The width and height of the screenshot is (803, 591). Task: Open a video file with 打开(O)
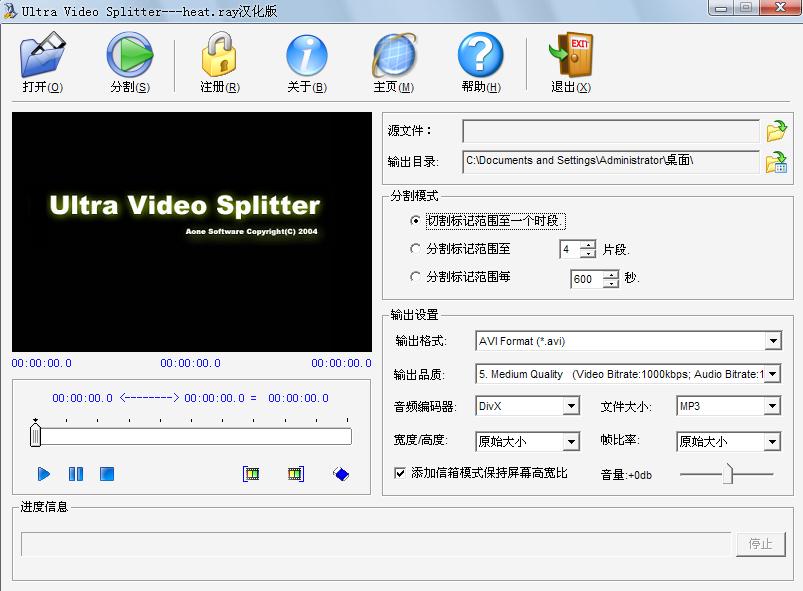[43, 62]
